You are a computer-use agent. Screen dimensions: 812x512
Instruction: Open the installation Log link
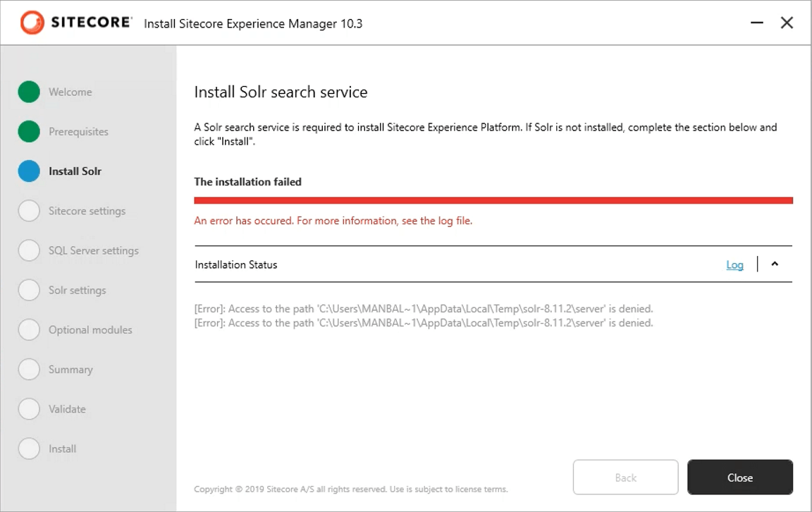click(x=734, y=265)
